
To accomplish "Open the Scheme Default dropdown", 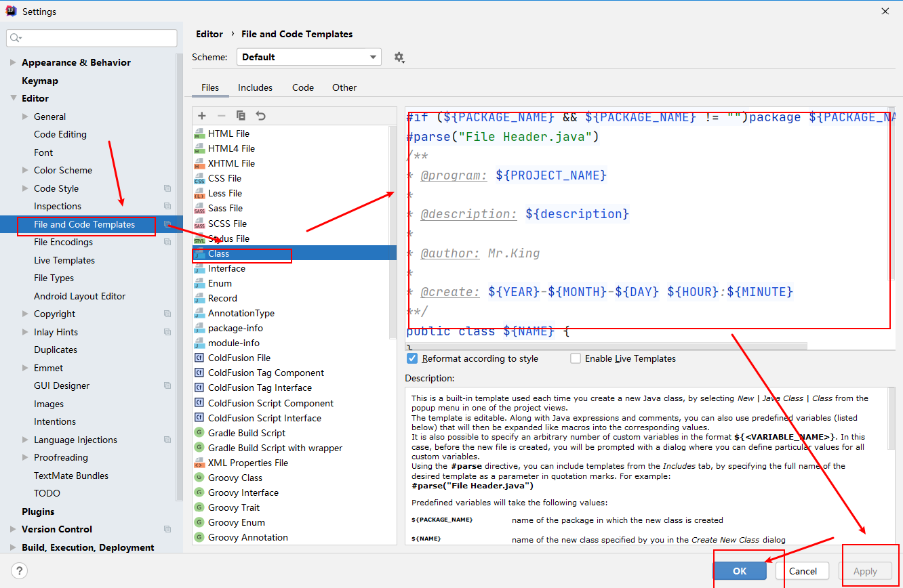I will (309, 57).
